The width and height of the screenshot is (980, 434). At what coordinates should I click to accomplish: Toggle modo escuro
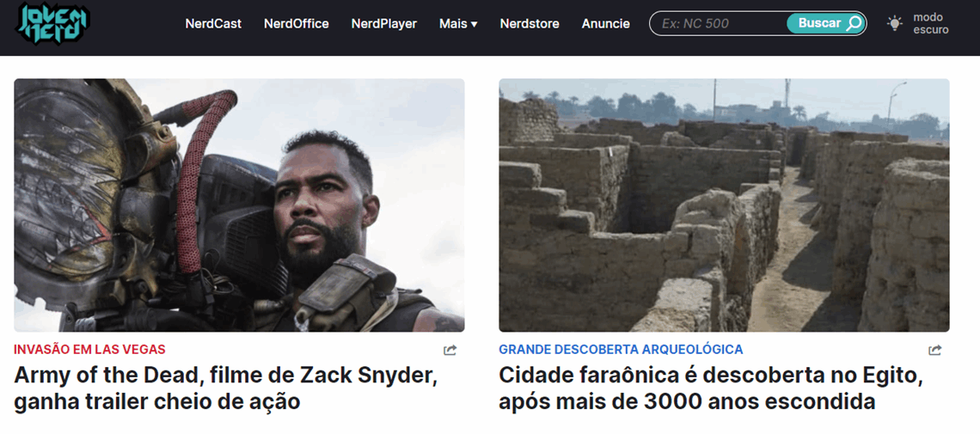917,24
